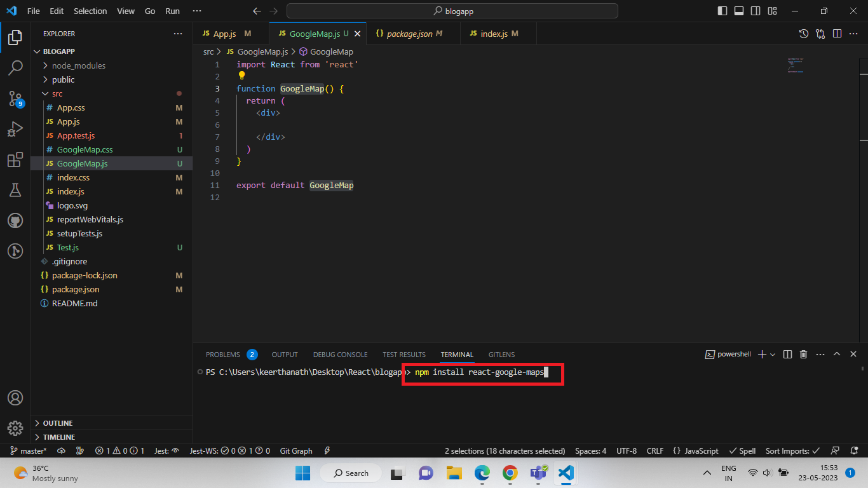The width and height of the screenshot is (868, 488).
Task: Open the new terminal launch profile dropdown
Action: [773, 354]
